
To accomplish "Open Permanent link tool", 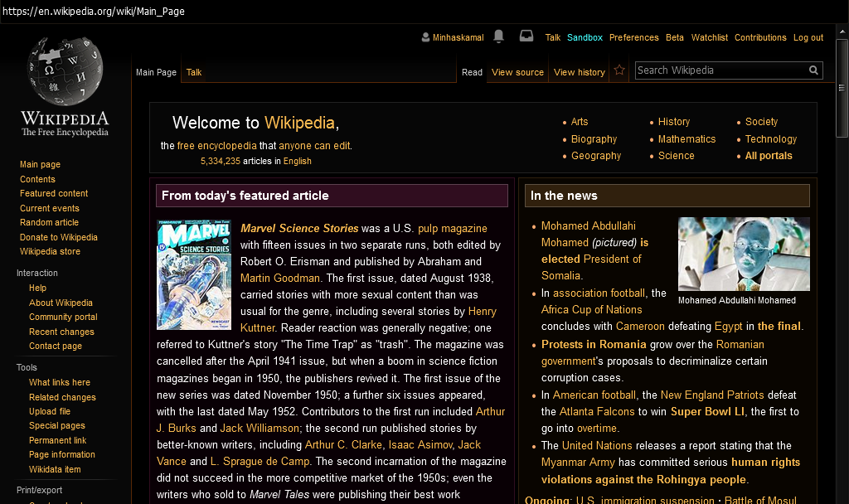I will [57, 441].
